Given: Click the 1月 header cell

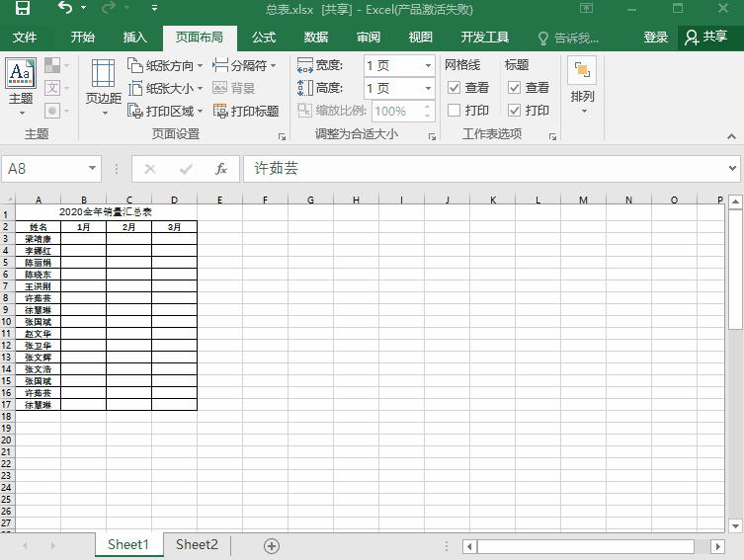Looking at the screenshot, I should click(x=84, y=227).
